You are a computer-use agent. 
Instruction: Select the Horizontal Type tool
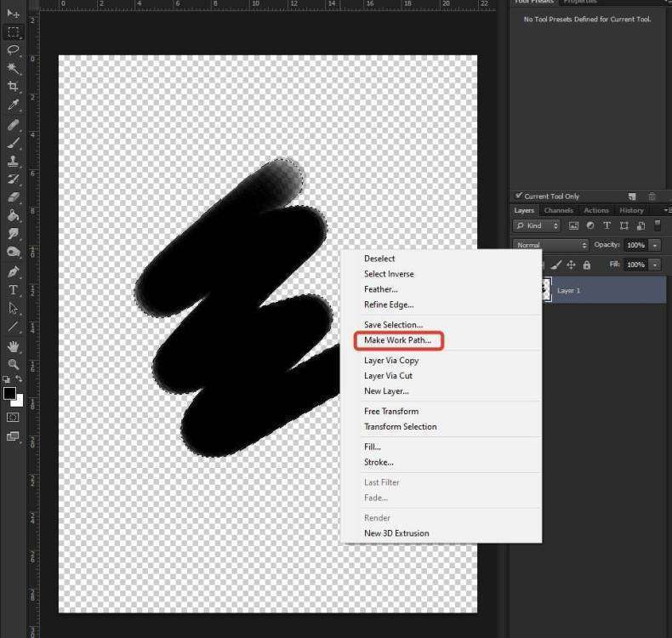13,290
